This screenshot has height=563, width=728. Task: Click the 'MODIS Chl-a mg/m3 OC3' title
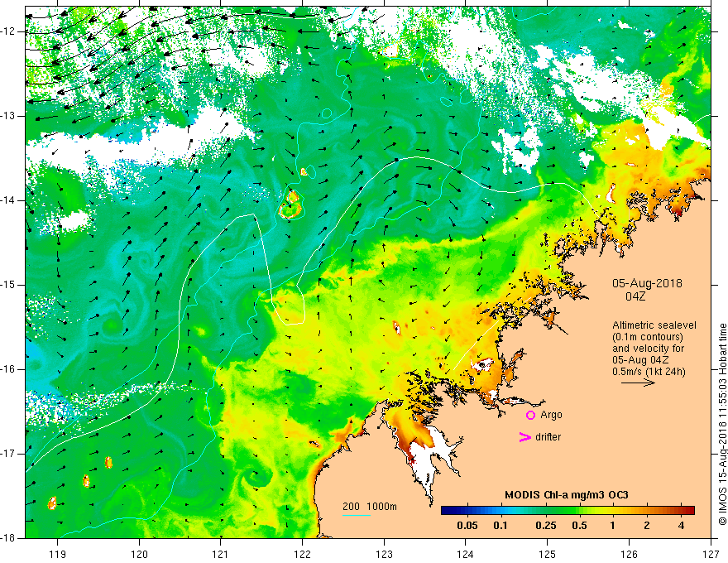567,495
